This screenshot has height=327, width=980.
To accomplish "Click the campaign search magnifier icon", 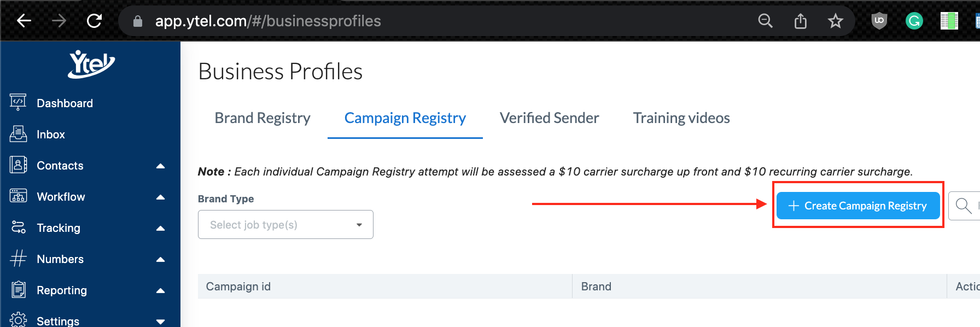I will point(963,206).
